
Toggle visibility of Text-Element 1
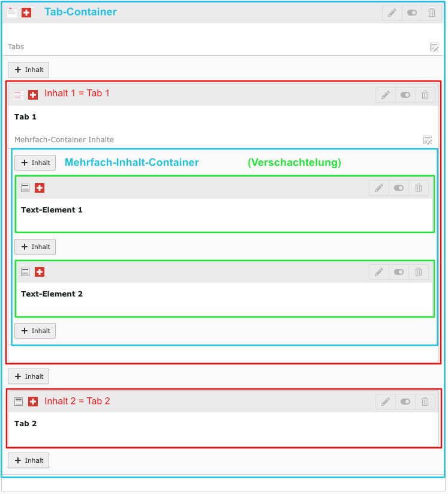click(x=399, y=188)
